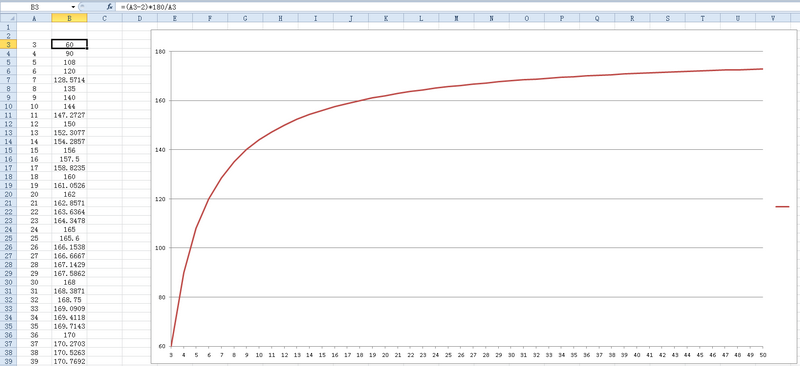Click cell showing 166.1538
800x366 pixels.
(x=69, y=247)
